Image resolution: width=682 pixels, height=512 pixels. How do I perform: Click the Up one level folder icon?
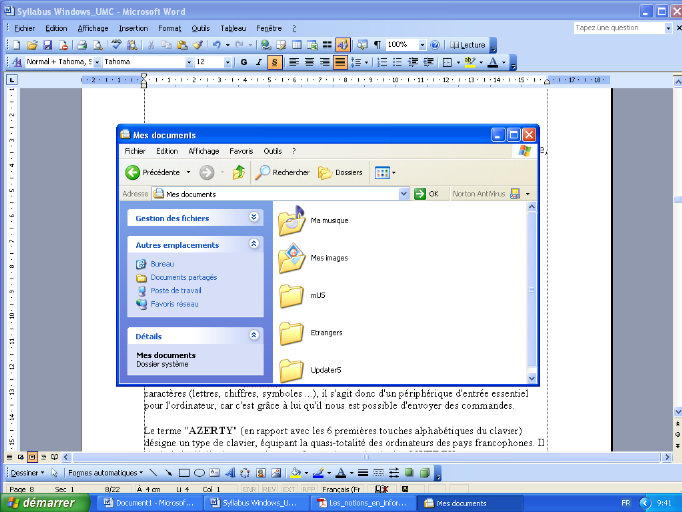[x=239, y=172]
